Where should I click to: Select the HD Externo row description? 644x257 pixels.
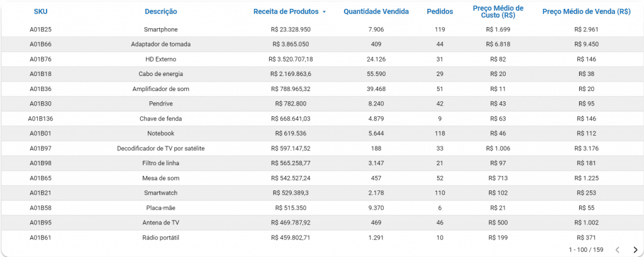tap(161, 59)
